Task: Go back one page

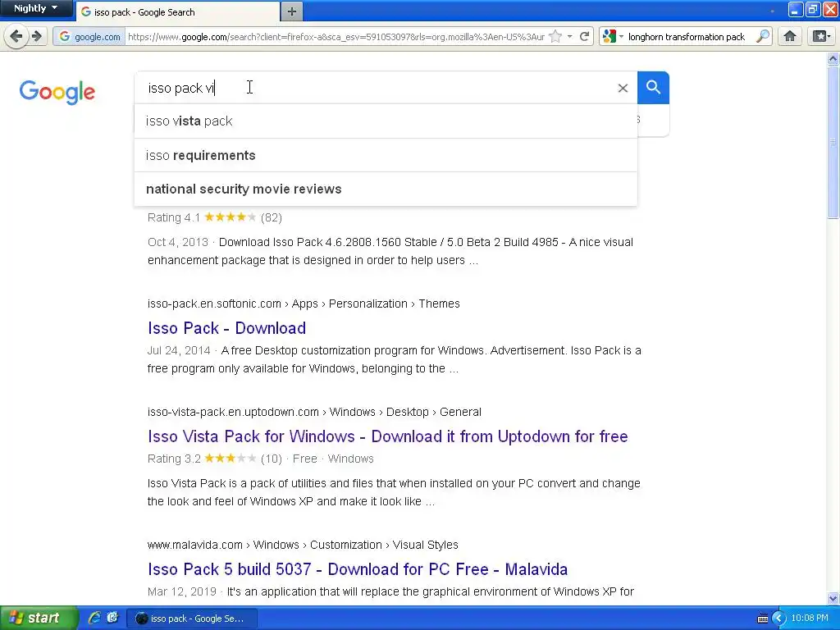Action: click(16, 36)
